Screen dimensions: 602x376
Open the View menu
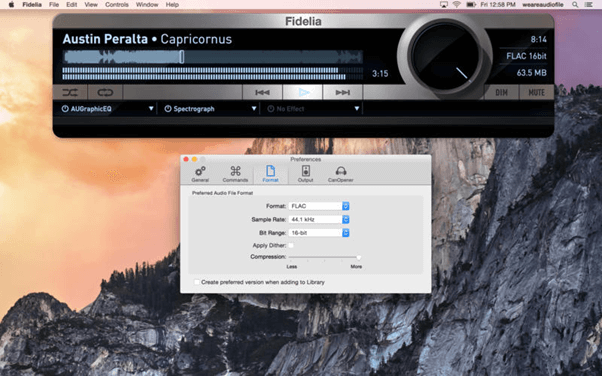pyautogui.click(x=91, y=5)
